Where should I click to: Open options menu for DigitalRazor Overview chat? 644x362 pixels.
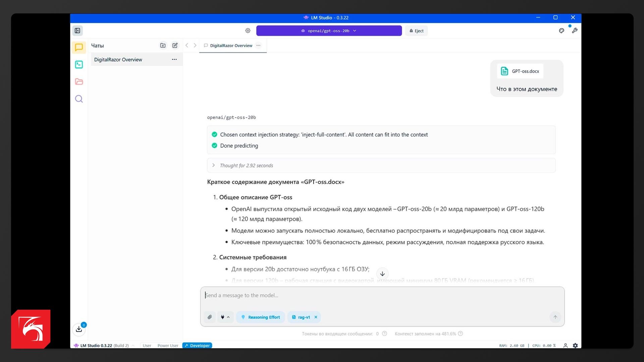(174, 59)
